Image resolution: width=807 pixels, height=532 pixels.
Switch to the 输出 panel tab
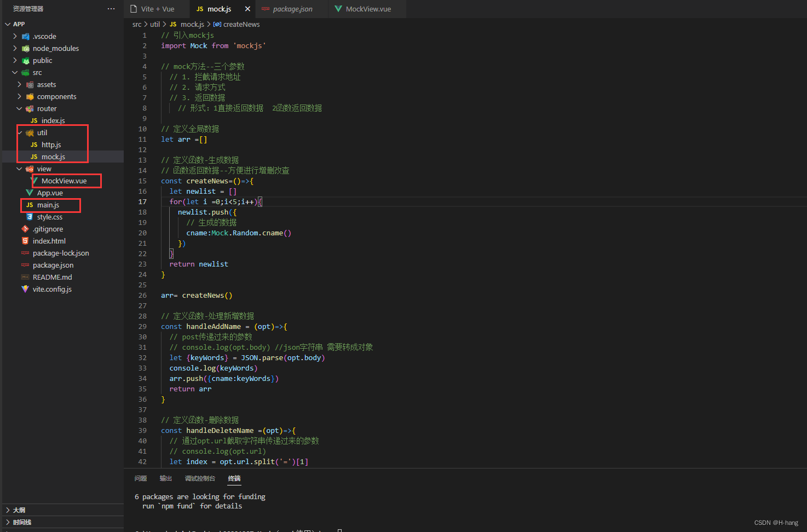[166, 478]
